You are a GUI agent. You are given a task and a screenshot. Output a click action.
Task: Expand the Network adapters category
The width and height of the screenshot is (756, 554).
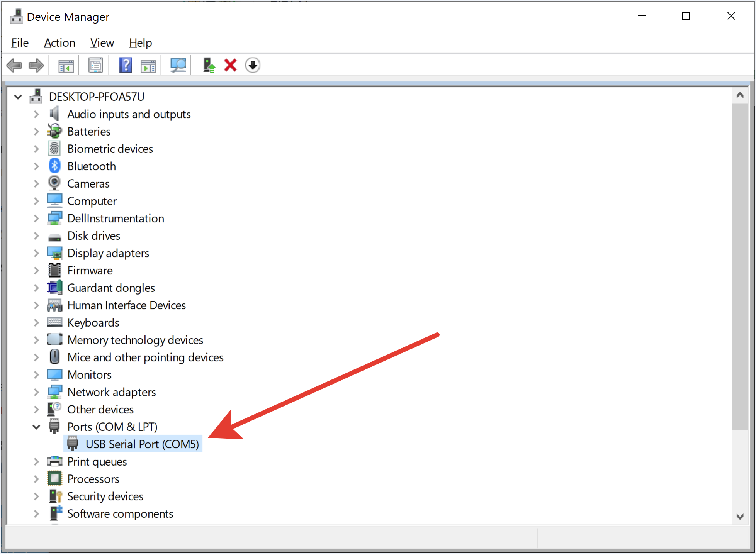point(36,392)
